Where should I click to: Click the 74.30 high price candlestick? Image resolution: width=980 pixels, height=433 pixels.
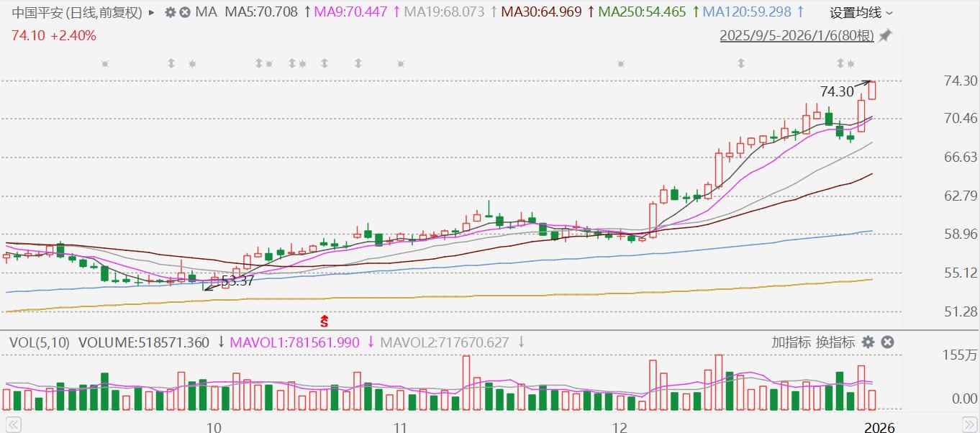click(872, 91)
